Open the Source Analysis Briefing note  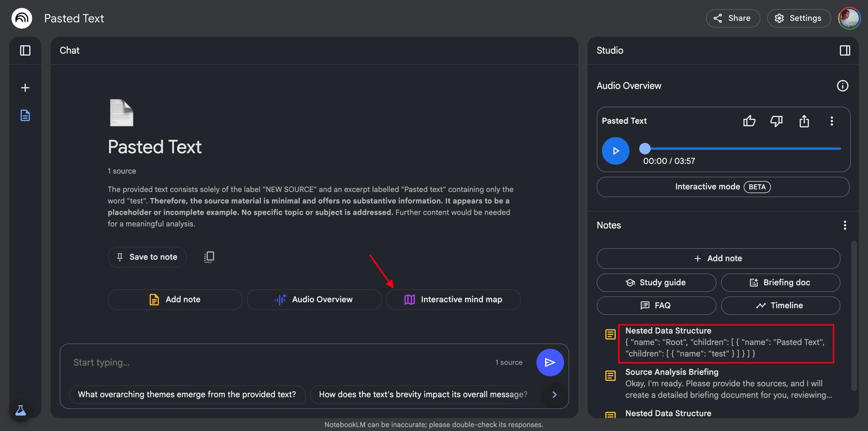pos(729,384)
